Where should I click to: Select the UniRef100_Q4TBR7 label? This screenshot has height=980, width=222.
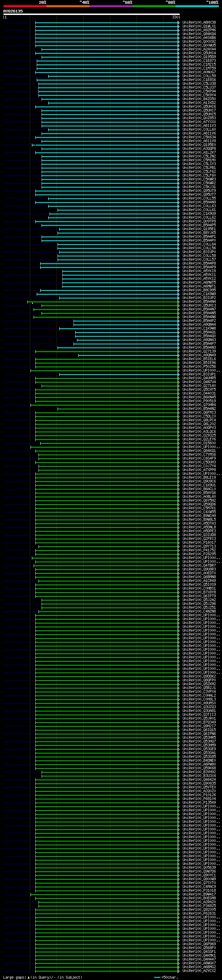coord(199,566)
